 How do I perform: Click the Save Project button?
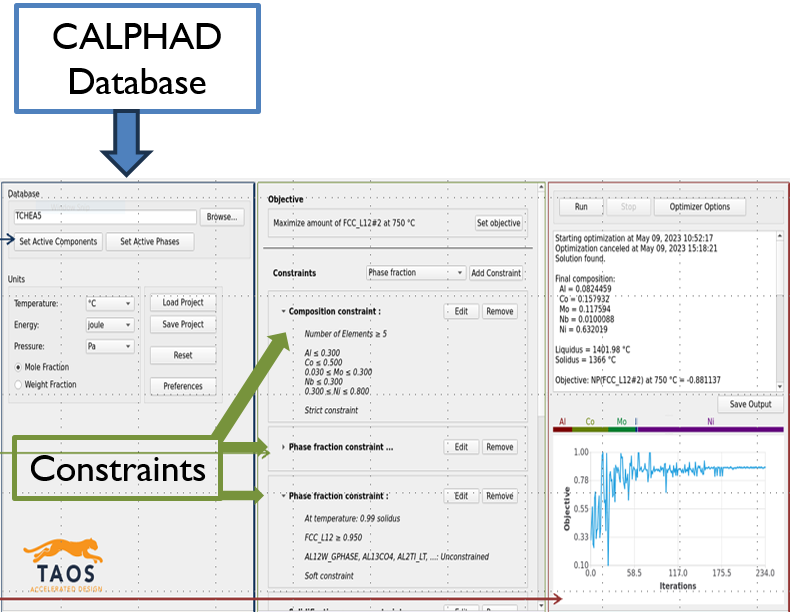pyautogui.click(x=183, y=325)
